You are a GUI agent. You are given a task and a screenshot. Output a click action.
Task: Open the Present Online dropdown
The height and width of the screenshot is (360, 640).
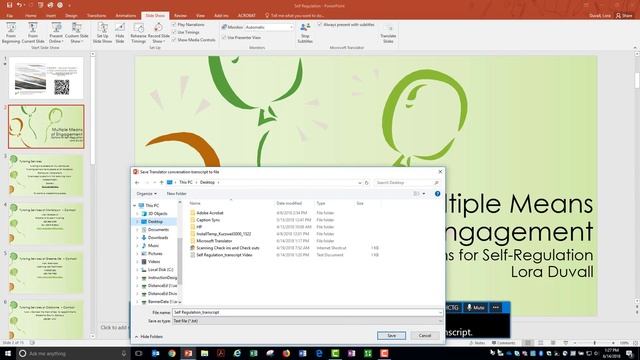pyautogui.click(x=56, y=33)
